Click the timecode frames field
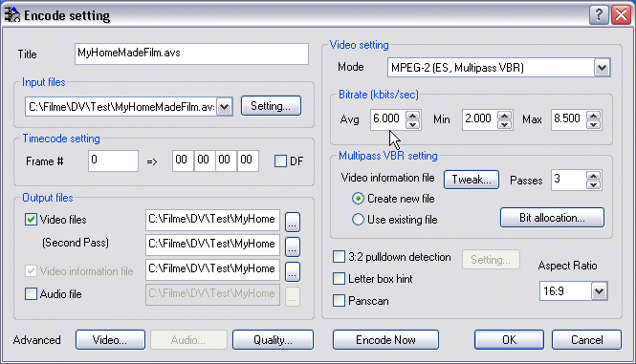Viewport: 636px width, 364px height. (x=248, y=161)
